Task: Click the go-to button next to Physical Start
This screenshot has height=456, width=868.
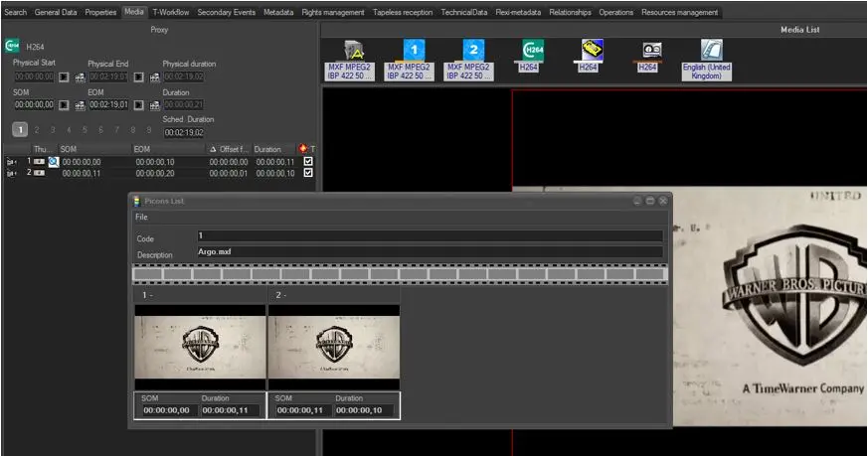Action: [x=63, y=76]
